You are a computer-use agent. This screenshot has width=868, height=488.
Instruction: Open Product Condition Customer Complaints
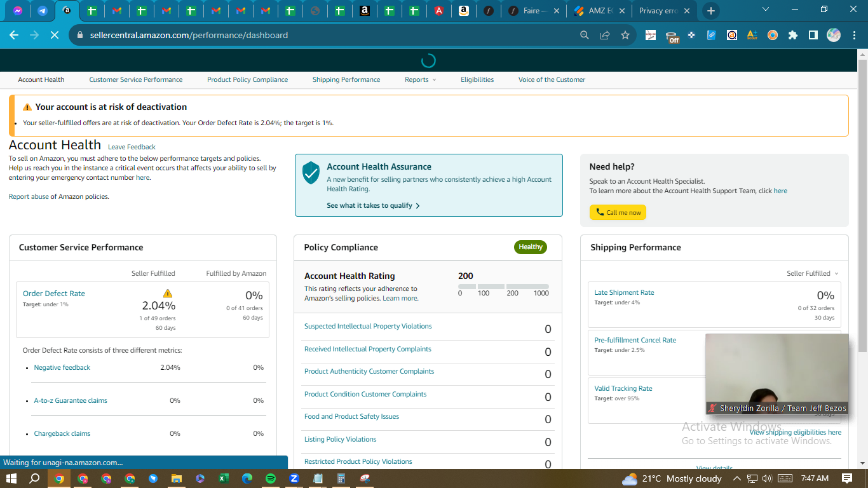click(365, 394)
